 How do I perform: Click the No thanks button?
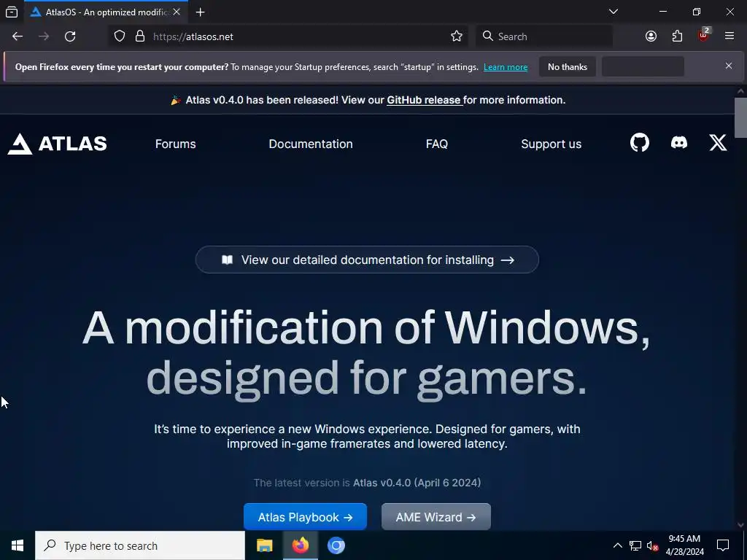click(x=568, y=66)
